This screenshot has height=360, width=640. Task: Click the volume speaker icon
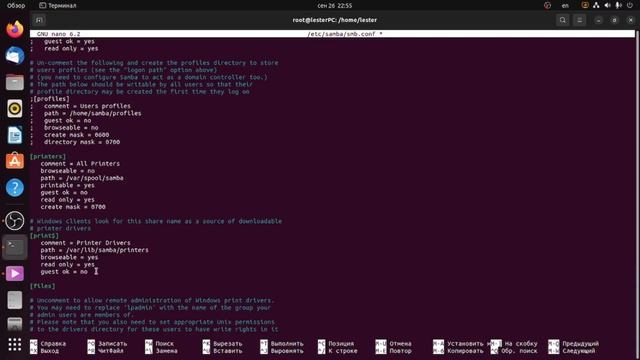click(607, 5)
